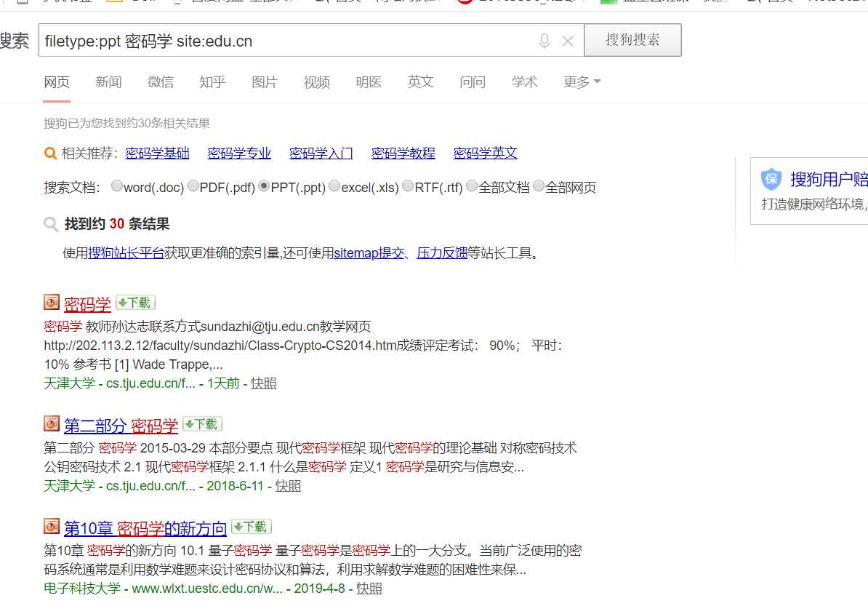
Task: Switch to the 网页 tab
Action: coord(57,82)
